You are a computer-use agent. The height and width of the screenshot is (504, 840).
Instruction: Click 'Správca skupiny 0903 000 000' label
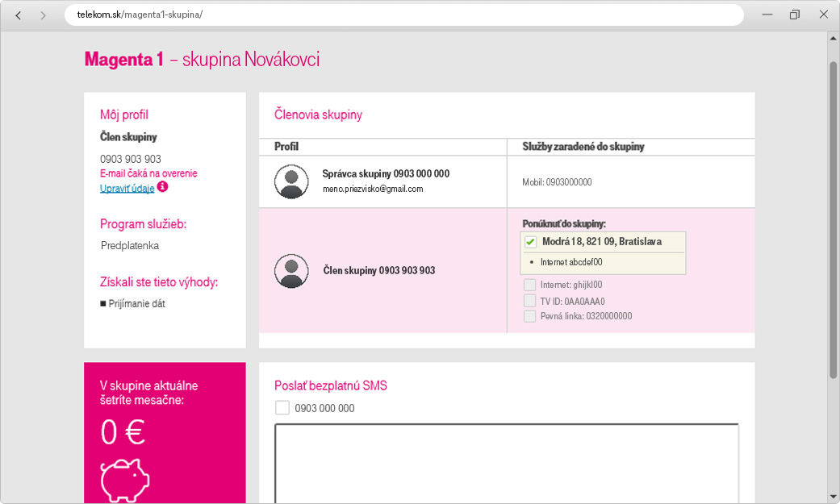tap(386, 173)
